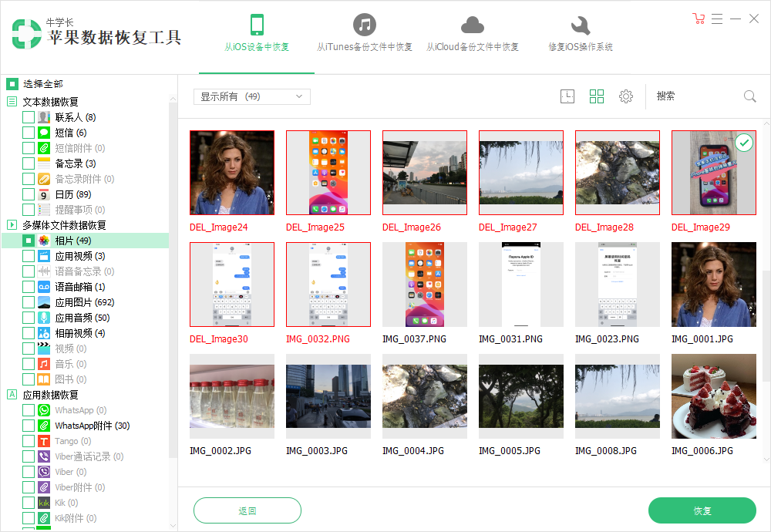Click the IMG_0032.PNG file name
Viewport: 771px width, 532px height.
(318, 338)
